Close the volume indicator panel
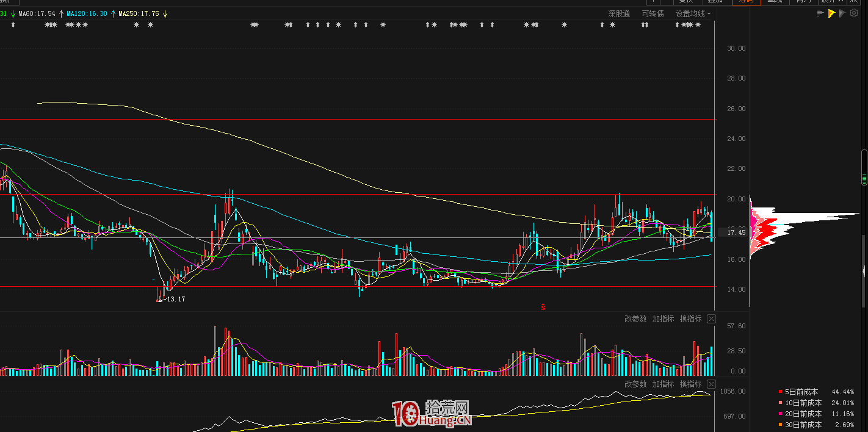The height and width of the screenshot is (432, 868). coord(711,319)
